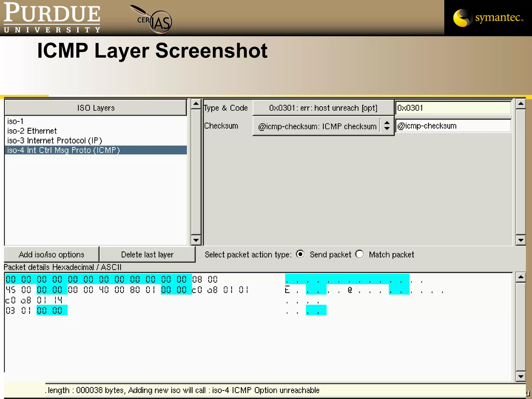Click hex packet view scroll down arrow
532x399 pixels.
coord(521,376)
